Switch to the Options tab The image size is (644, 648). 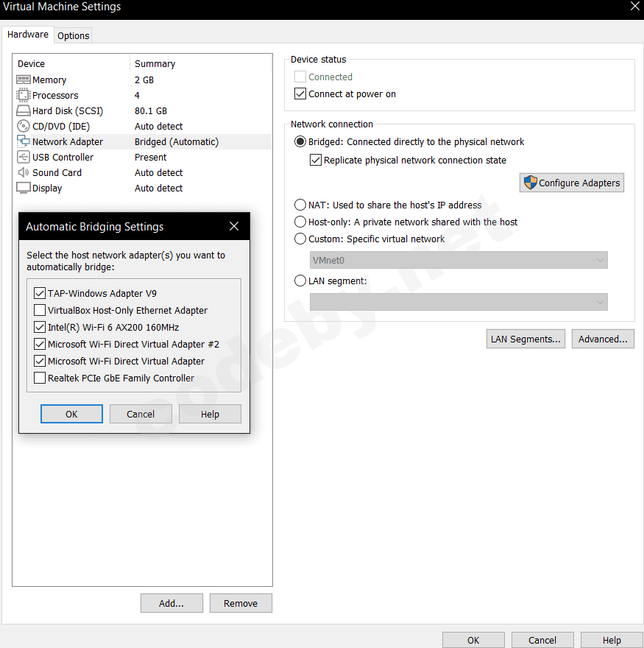(73, 35)
